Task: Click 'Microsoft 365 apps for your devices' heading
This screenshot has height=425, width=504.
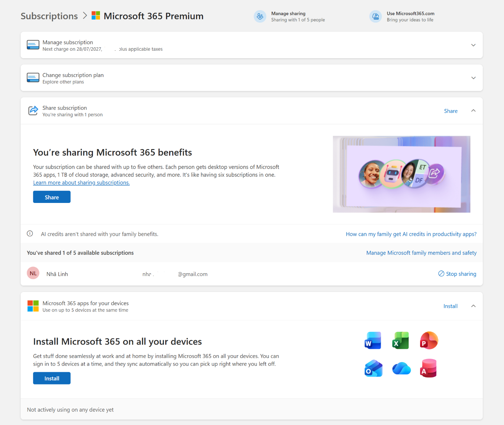Action: (x=85, y=303)
